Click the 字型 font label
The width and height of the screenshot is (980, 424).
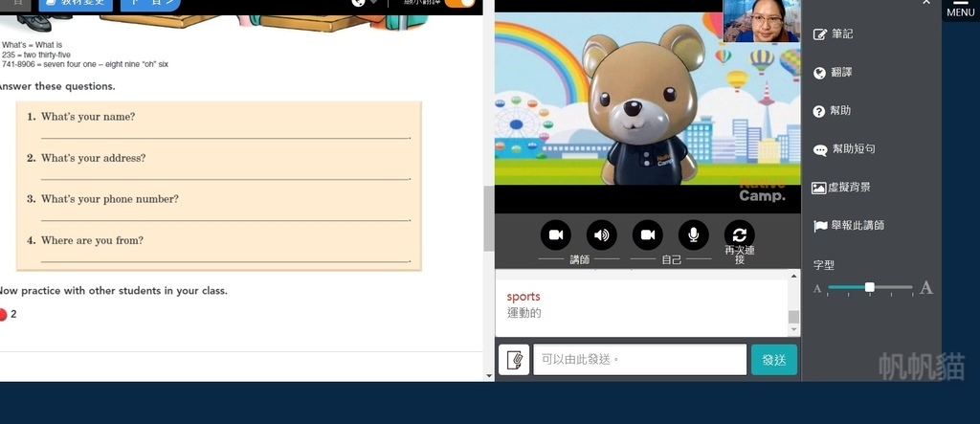coord(824,265)
